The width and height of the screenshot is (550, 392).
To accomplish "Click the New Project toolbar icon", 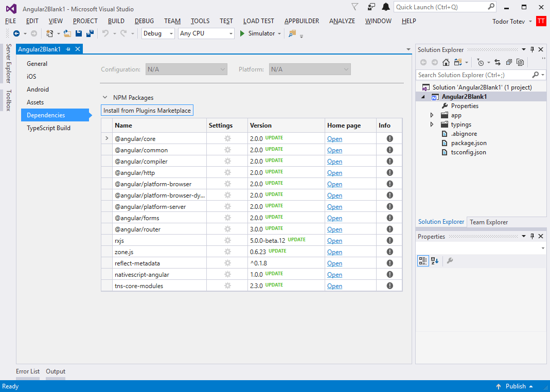I will coord(50,33).
